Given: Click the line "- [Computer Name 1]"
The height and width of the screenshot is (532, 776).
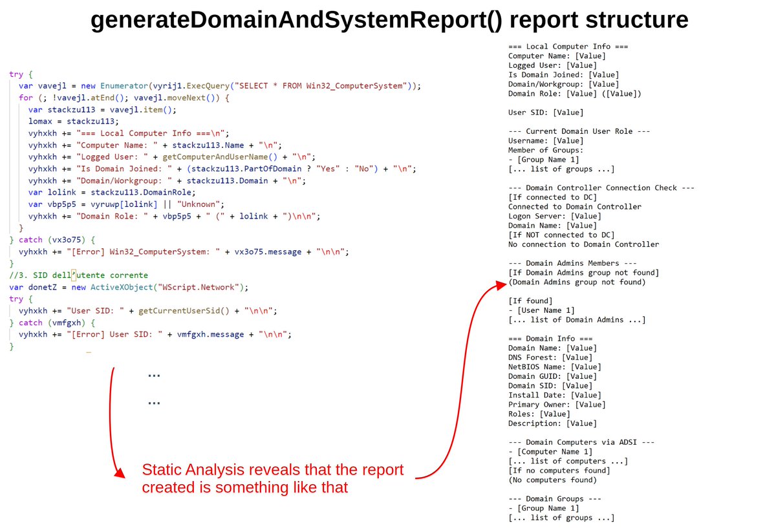Looking at the screenshot, I should (550, 452).
